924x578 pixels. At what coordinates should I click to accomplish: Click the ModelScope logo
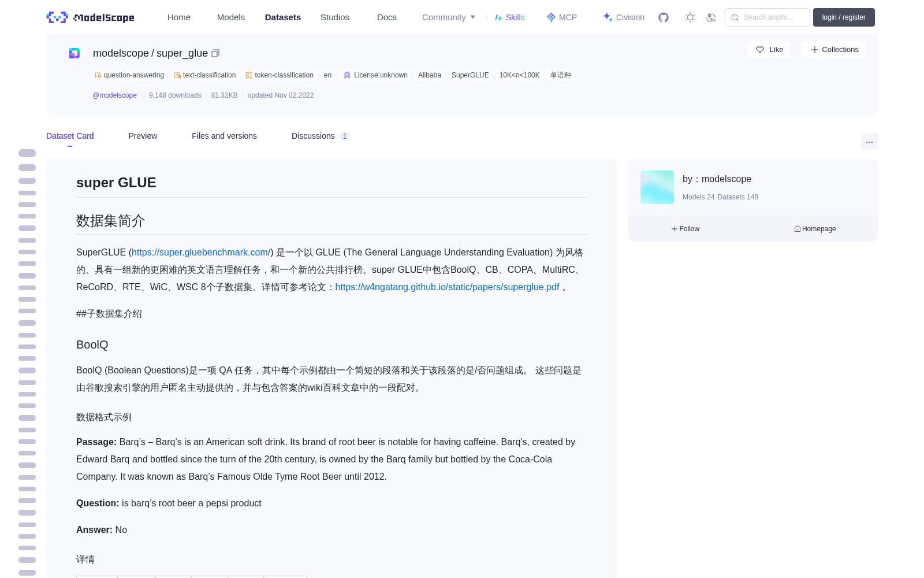pos(90,17)
